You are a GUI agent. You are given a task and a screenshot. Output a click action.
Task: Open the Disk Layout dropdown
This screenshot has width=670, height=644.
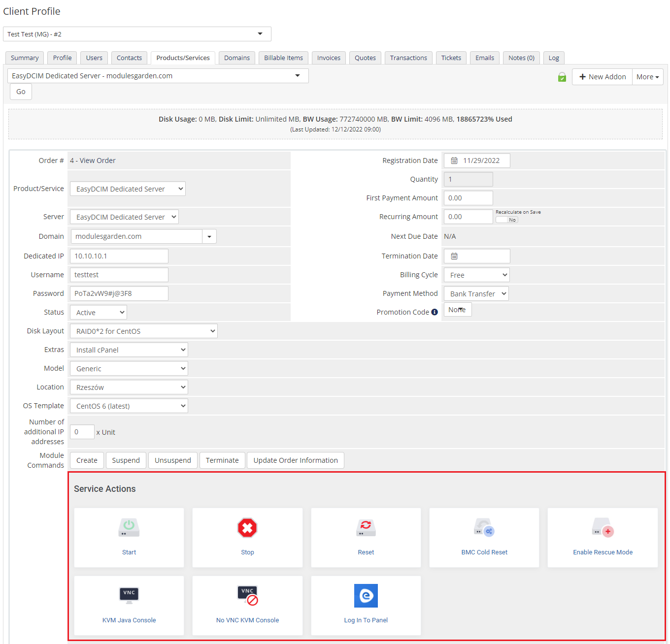coord(144,331)
